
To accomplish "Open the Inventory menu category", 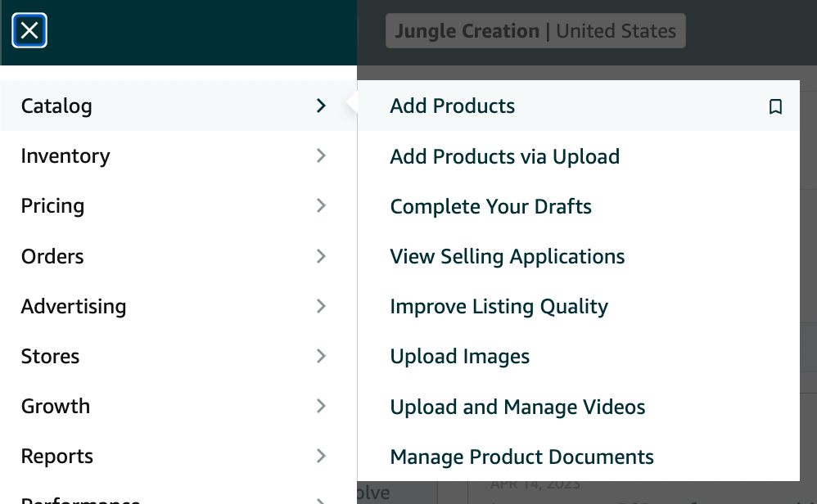I will coord(178,155).
